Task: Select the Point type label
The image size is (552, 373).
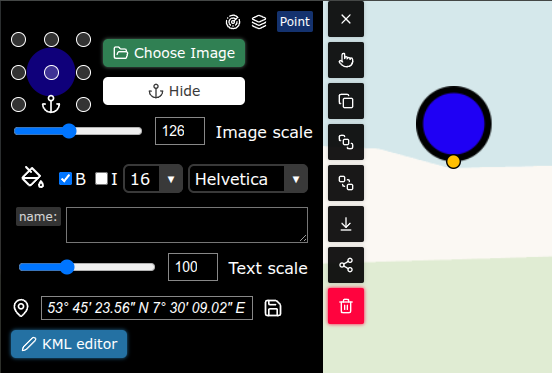Action: tap(295, 22)
